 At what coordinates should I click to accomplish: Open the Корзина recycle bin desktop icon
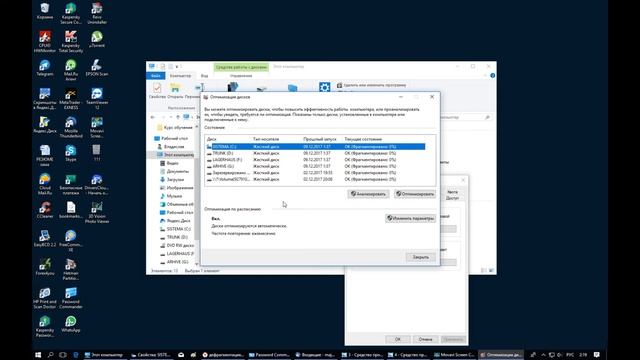pos(45,11)
